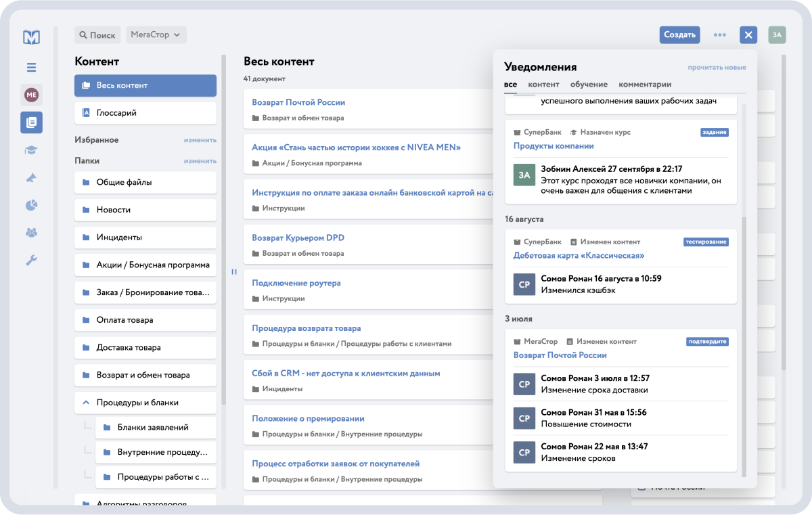Open document Возврат Почтой России in list
The height and width of the screenshot is (515, 812).
[x=298, y=102]
